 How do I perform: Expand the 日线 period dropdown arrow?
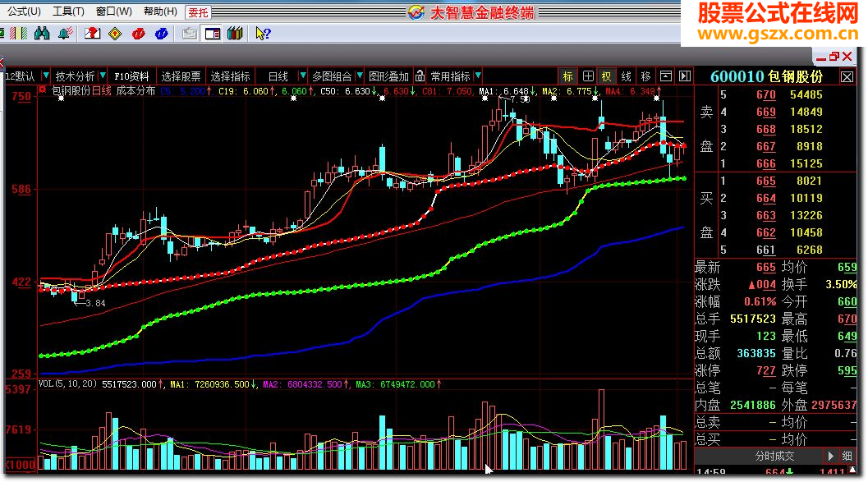click(302, 76)
